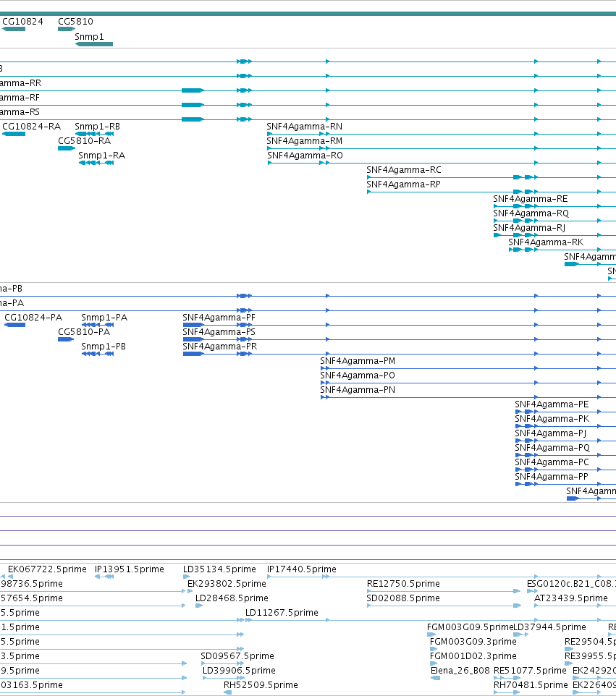This screenshot has width=616, height=696.
Task: Select the SNF4Agamma-PR protein label
Action: click(220, 347)
